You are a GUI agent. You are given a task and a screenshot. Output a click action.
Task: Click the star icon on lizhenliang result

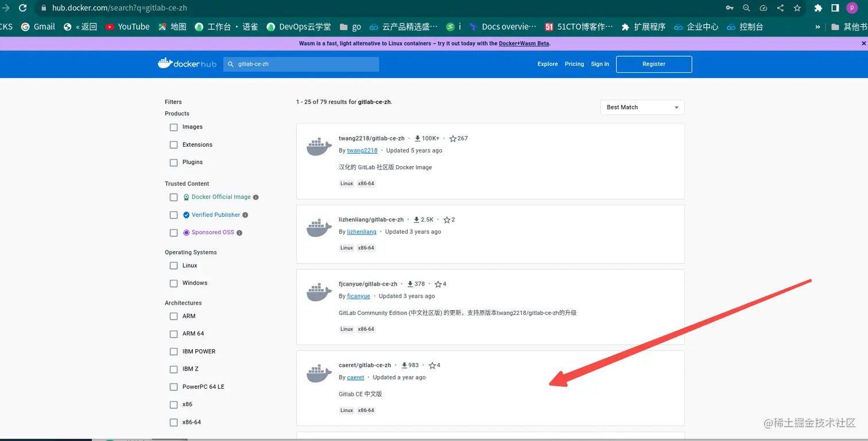coord(447,220)
